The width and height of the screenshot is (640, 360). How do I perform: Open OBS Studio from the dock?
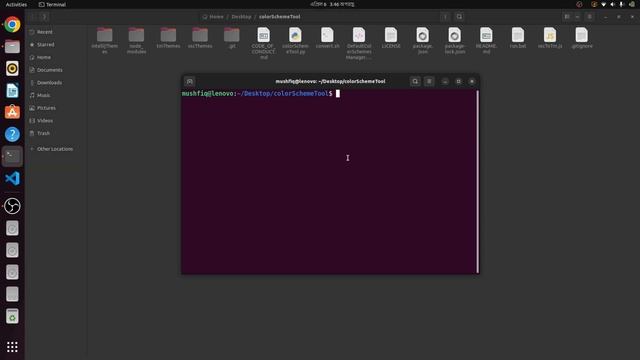point(12,206)
